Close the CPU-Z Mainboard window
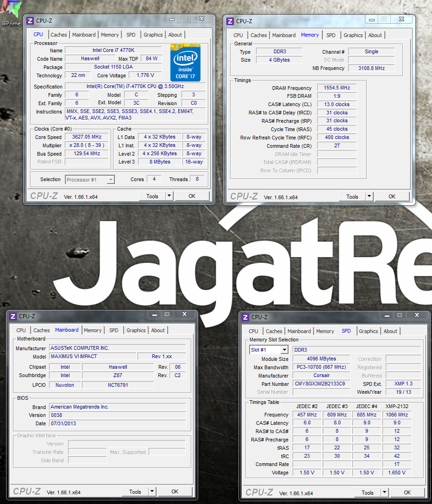The image size is (432, 504). pos(184,314)
